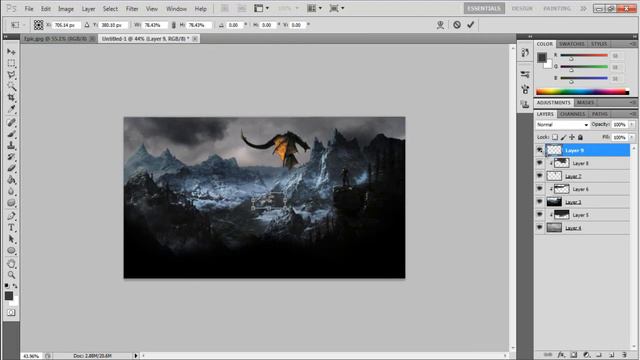Select the Lasso tool
This screenshot has width=640, height=360.
click(11, 75)
